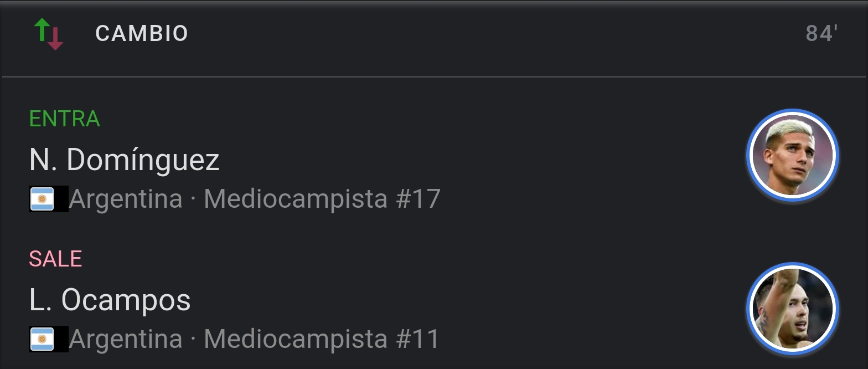This screenshot has width=868, height=369.
Task: Click the 84' minute marker
Action: pyautogui.click(x=821, y=34)
